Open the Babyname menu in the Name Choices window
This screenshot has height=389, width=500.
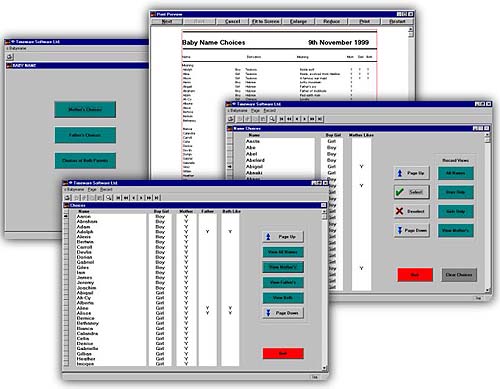(239, 110)
